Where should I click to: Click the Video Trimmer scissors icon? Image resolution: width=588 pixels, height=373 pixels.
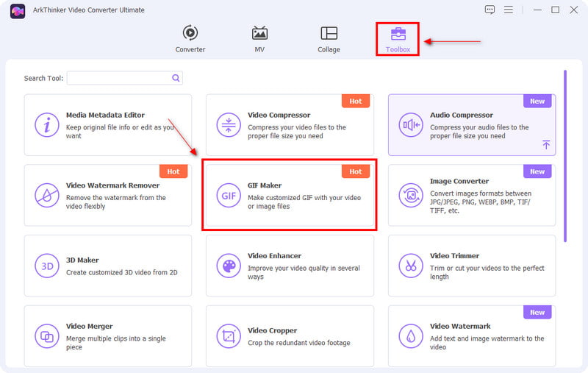tap(411, 266)
